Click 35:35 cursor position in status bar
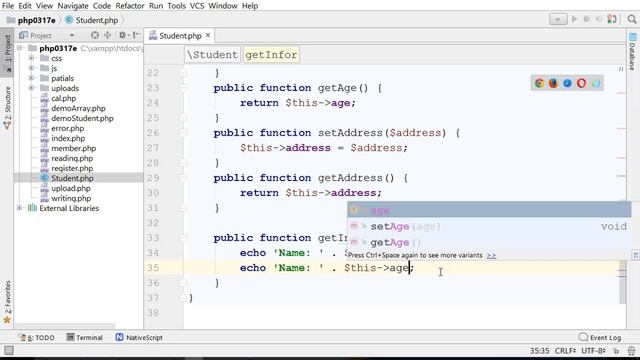The height and width of the screenshot is (360, 640). tap(539, 351)
